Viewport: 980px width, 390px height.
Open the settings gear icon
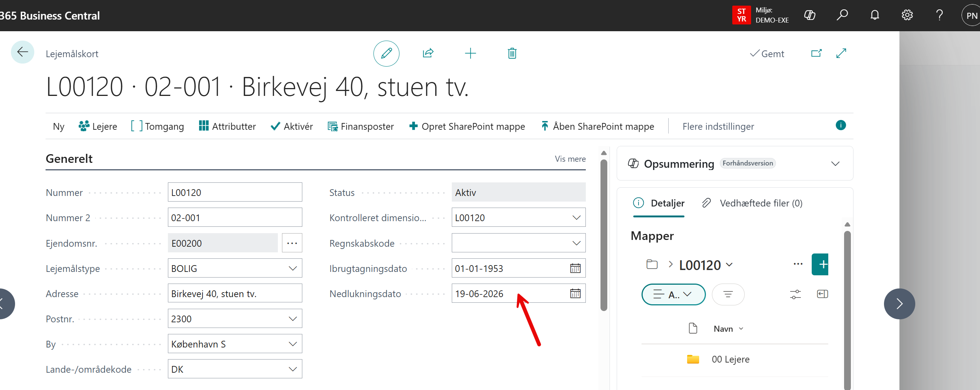(907, 15)
